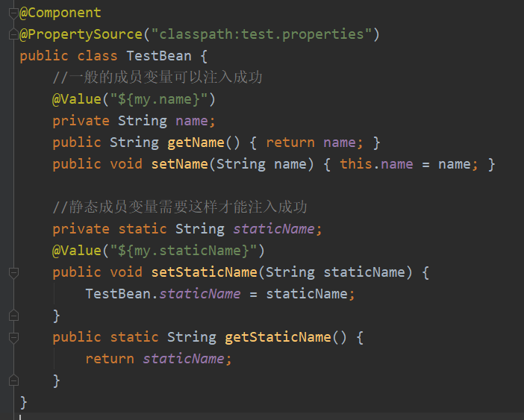Collapse the fold marker beside @Component

pyautogui.click(x=13, y=13)
